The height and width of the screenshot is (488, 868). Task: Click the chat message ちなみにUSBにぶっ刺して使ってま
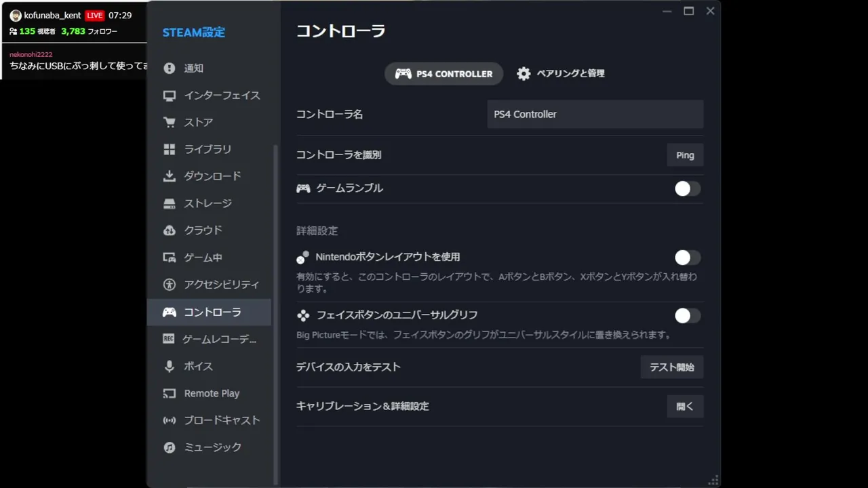[x=79, y=66]
